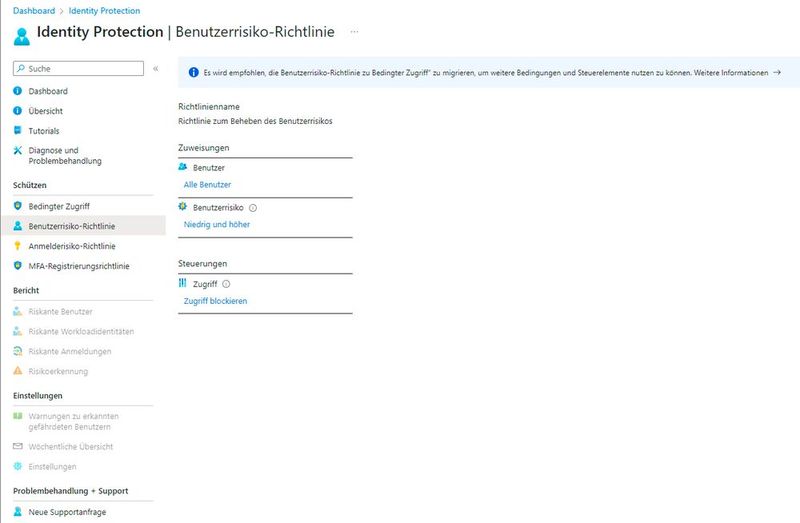The height and width of the screenshot is (523, 800).
Task: Open MFA-Registrierungsrichtlinie
Action: pos(79,266)
